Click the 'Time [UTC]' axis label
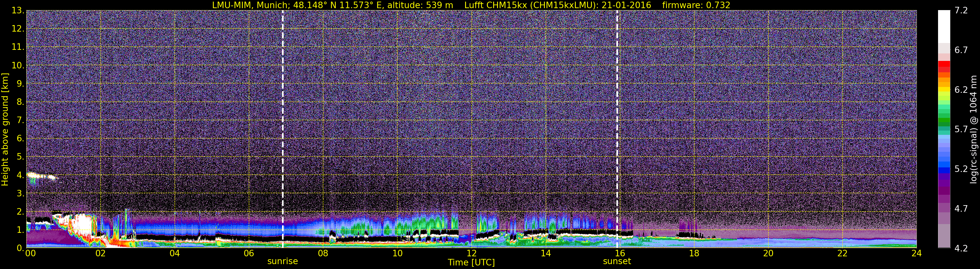This screenshot has height=269, width=980. [x=471, y=262]
